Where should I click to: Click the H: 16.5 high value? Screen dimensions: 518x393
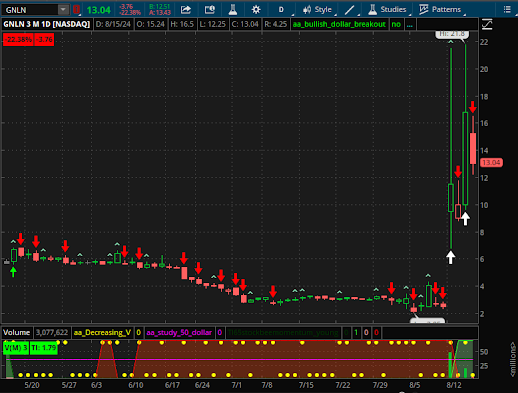[182, 24]
